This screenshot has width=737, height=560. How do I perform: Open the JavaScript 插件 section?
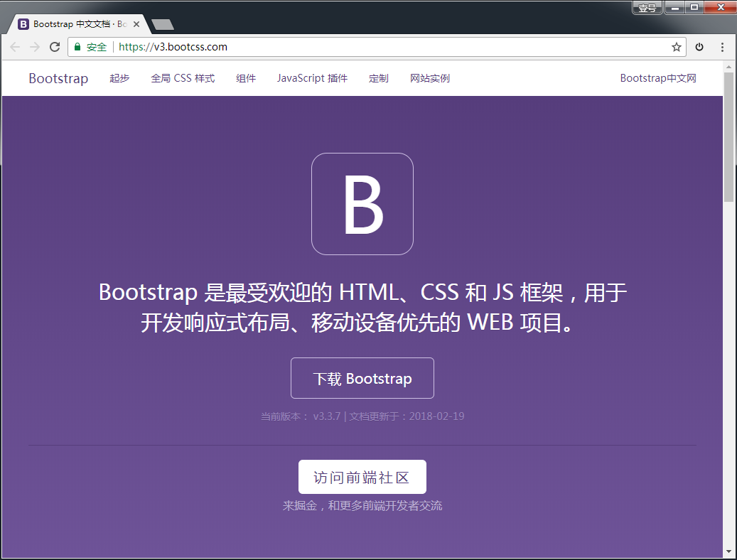tap(312, 78)
